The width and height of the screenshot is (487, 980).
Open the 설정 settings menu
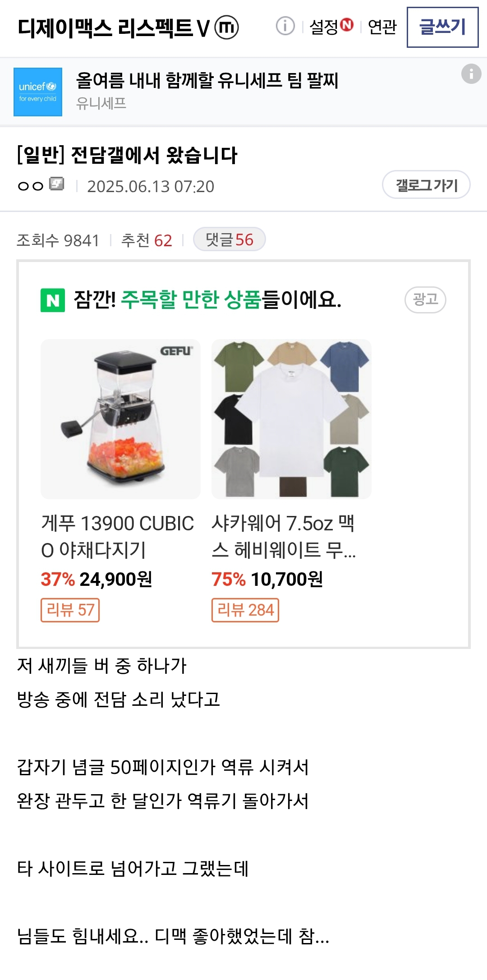pos(324,27)
